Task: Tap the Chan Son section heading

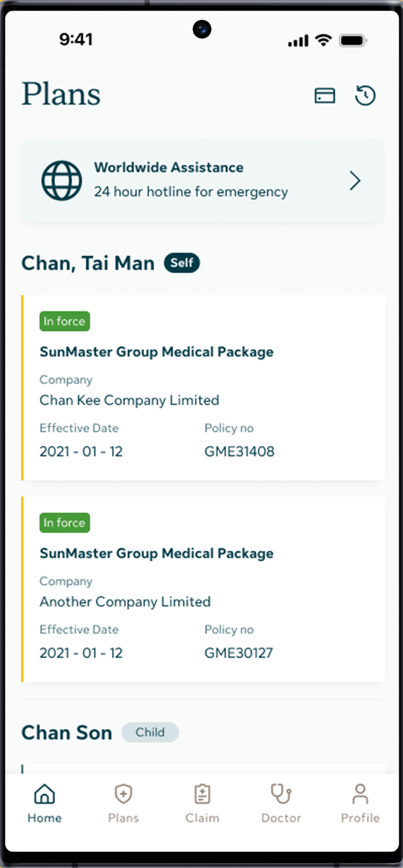Action: click(x=67, y=733)
